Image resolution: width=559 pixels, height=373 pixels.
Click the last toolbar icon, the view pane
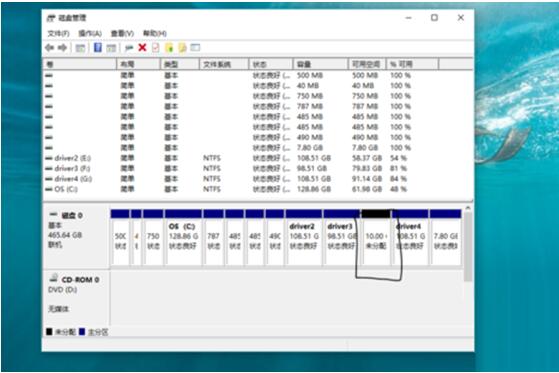[x=195, y=47]
